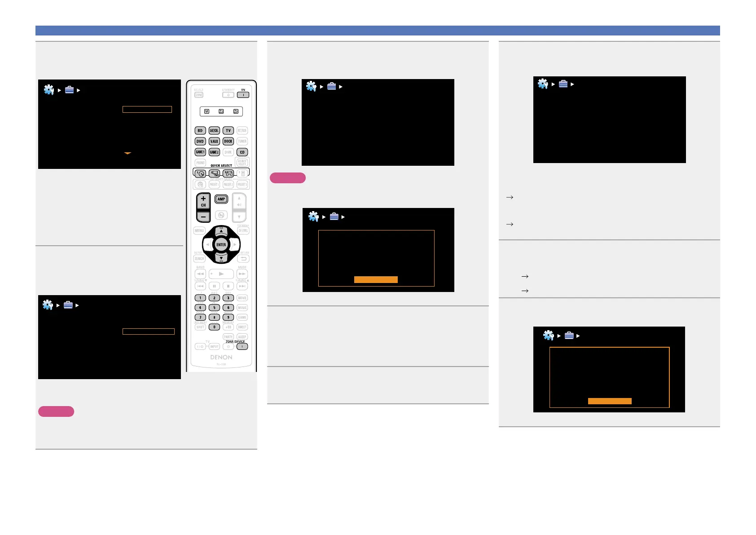This screenshot has width=756, height=535.
Task: Click the orange down arrow in menu screen
Action: point(127,153)
